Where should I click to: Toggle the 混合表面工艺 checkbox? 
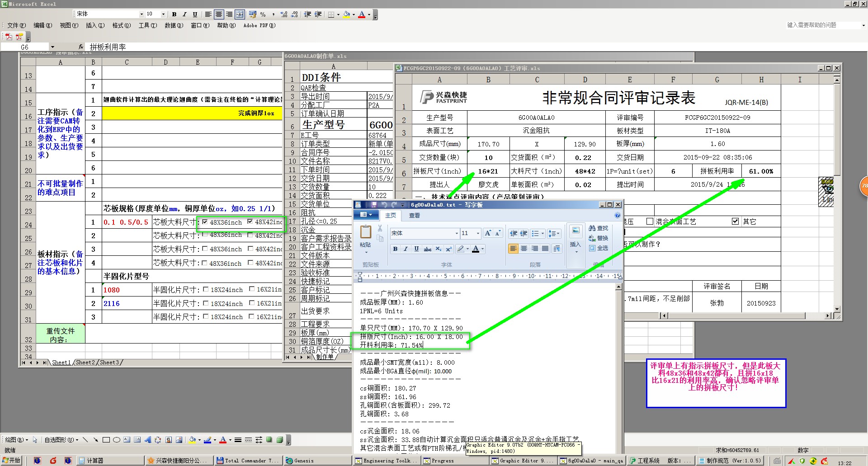650,221
